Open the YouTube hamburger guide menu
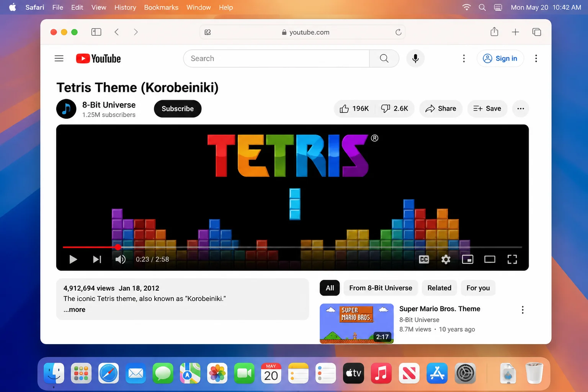Screen dimensions: 588x392 click(59, 59)
